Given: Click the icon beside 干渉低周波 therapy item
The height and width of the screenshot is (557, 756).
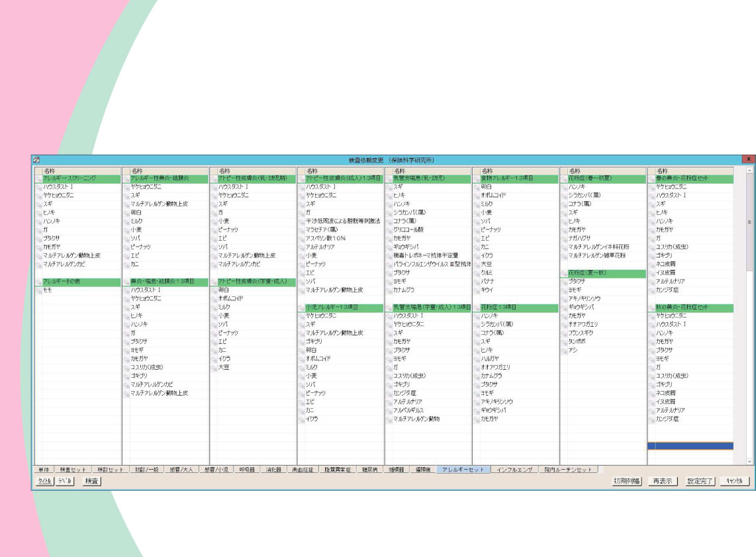Looking at the screenshot, I should click(301, 221).
